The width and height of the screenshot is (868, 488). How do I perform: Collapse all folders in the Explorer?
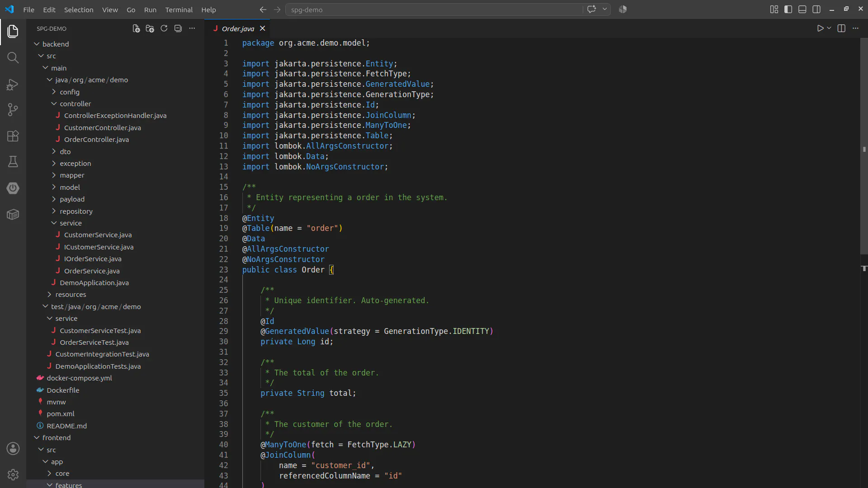[178, 28]
